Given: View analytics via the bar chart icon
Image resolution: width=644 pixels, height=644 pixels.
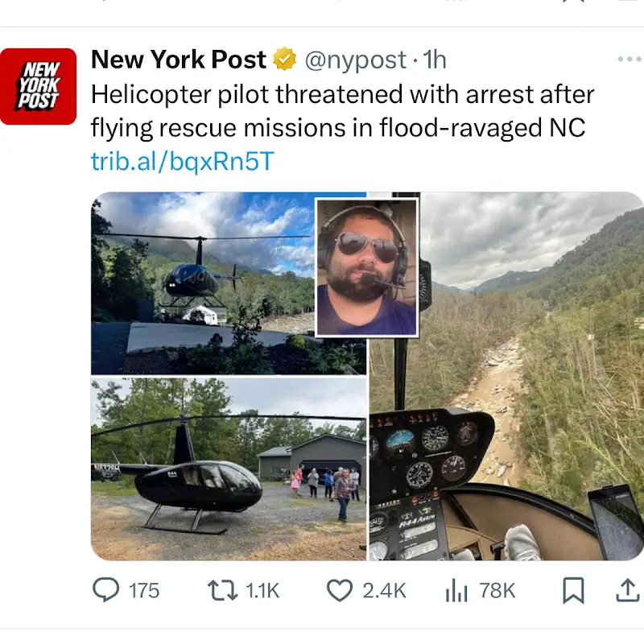Looking at the screenshot, I should click(x=456, y=591).
